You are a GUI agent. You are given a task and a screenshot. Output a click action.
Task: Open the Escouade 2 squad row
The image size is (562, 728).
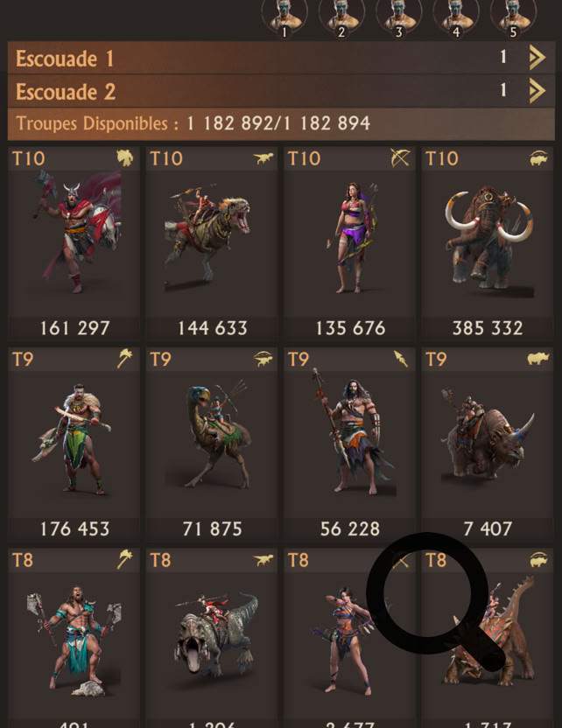pos(281,91)
